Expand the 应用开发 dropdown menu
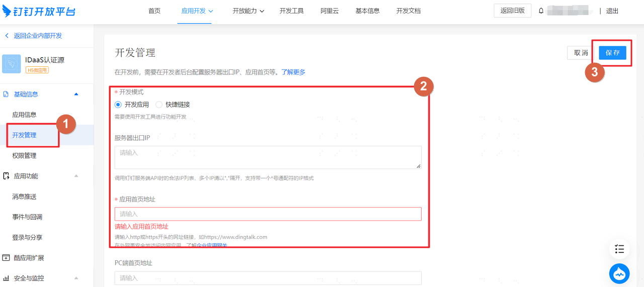644x287 pixels. 197,11
